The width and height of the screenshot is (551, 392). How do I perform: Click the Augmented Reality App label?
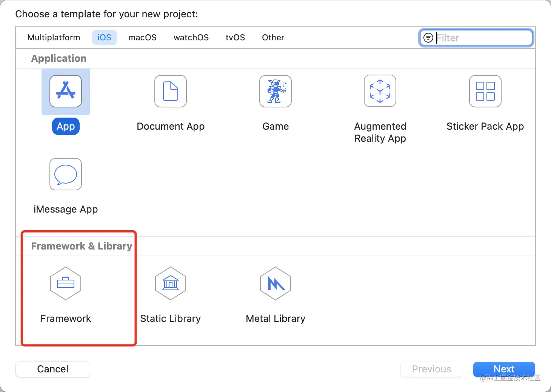click(380, 132)
